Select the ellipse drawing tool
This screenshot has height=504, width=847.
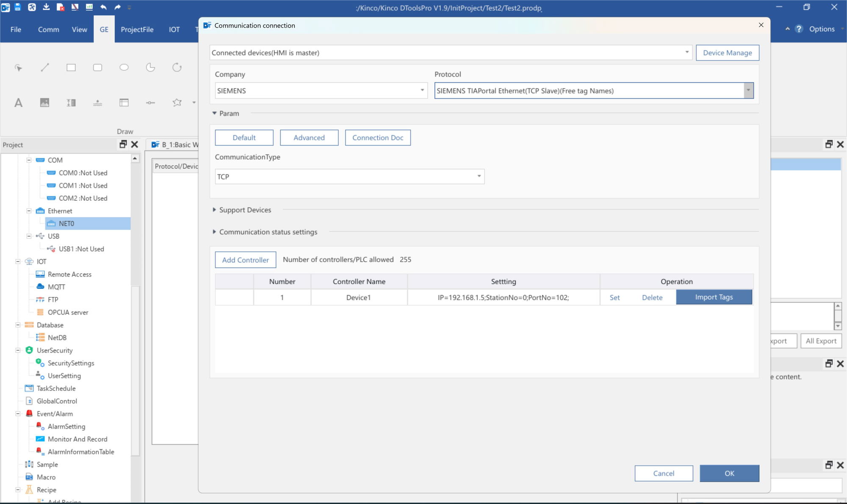(x=124, y=67)
